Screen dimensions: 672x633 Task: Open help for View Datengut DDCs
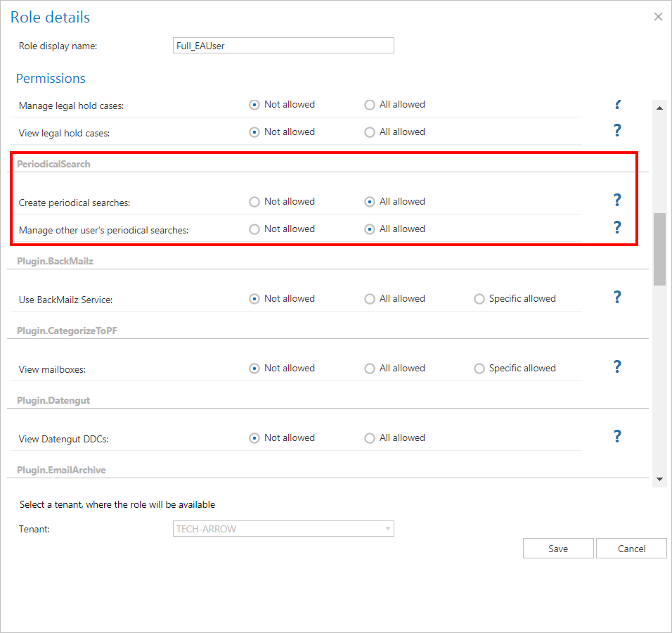617,436
